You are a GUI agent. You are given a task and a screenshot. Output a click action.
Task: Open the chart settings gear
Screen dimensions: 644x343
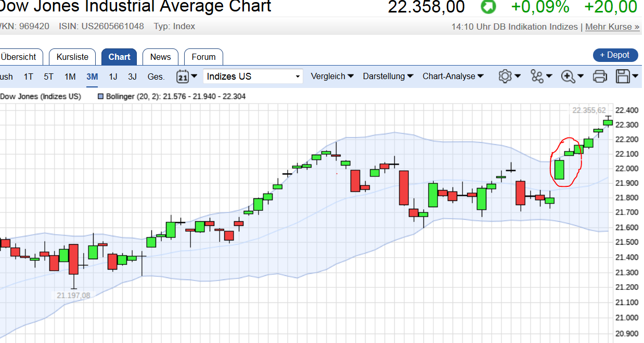click(x=505, y=77)
